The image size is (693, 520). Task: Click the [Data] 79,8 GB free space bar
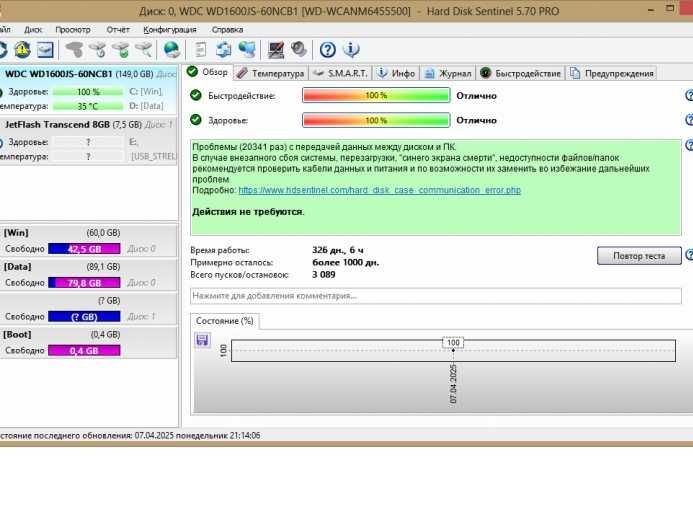pos(84,283)
